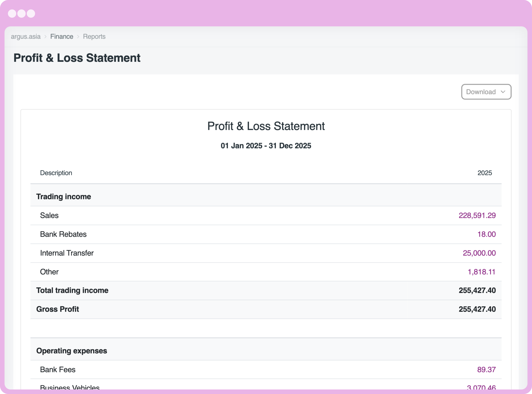
Task: Select the Total trading income row
Action: [x=72, y=290]
